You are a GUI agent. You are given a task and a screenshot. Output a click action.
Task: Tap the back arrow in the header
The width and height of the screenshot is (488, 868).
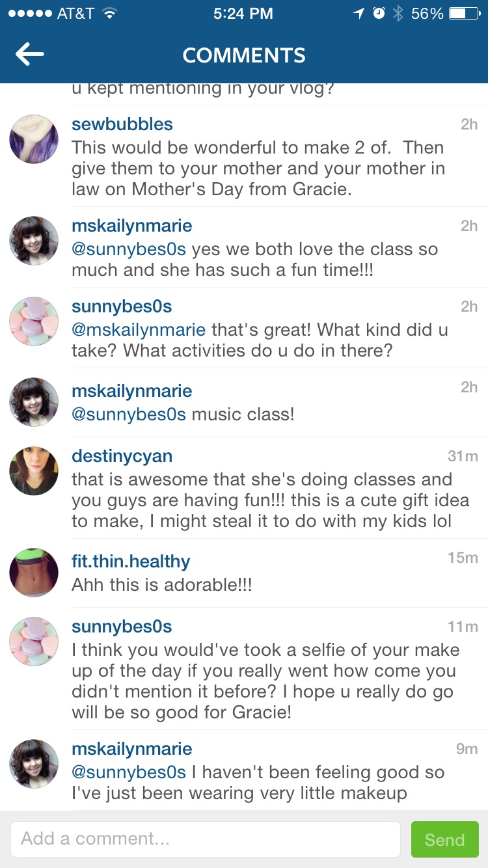(30, 55)
